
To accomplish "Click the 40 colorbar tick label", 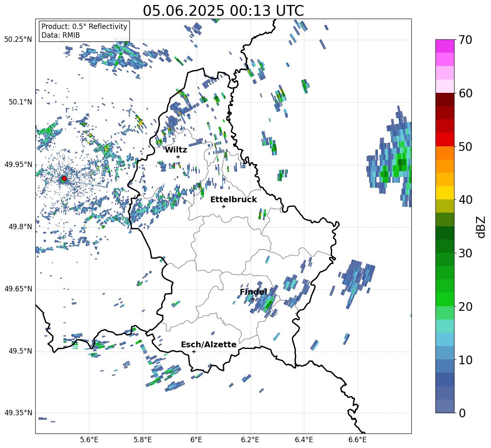I will click(465, 200).
